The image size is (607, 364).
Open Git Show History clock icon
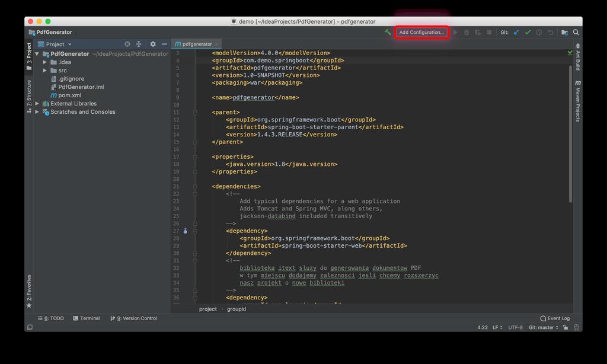(539, 33)
